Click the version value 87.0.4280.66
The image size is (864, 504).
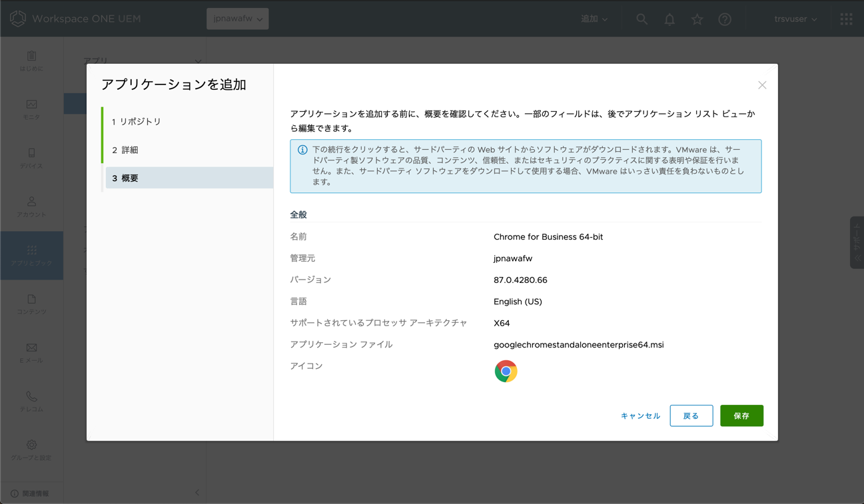click(520, 280)
